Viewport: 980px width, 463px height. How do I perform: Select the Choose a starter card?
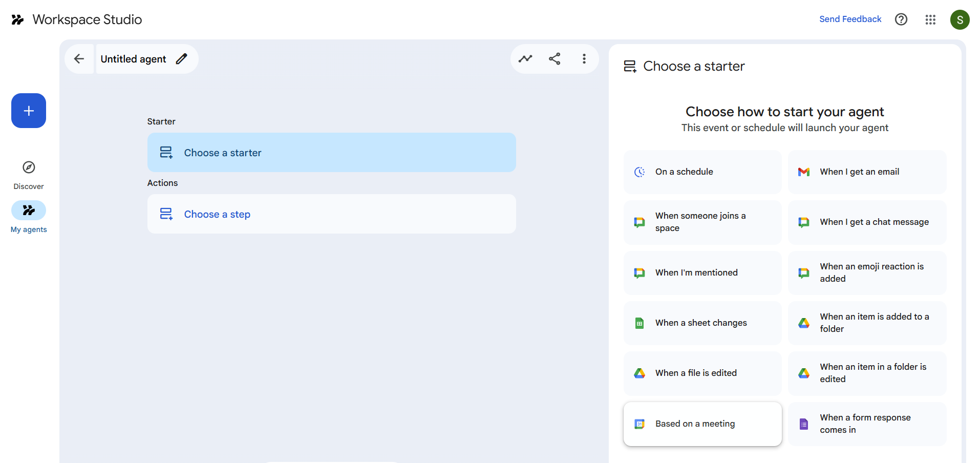coord(331,153)
